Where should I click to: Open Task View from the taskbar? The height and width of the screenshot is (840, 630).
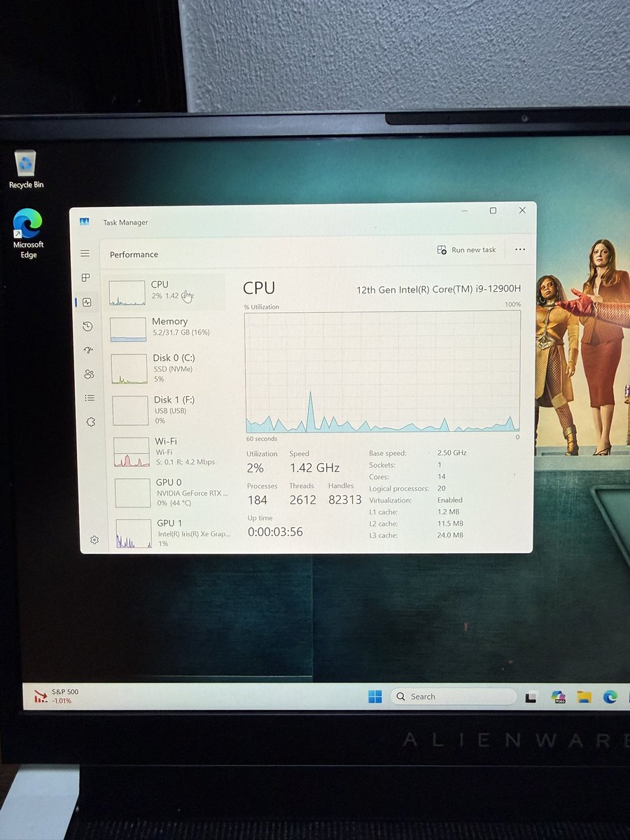coord(531,697)
